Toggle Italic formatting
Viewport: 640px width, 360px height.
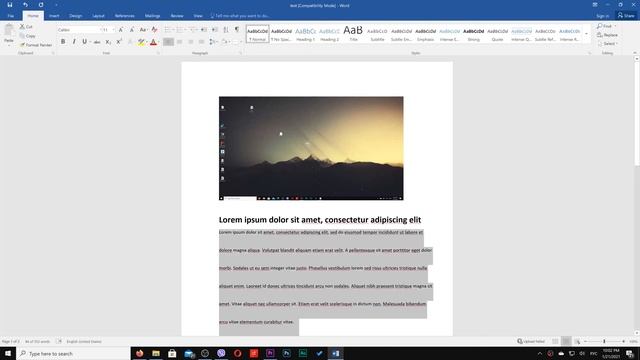[x=74, y=42]
